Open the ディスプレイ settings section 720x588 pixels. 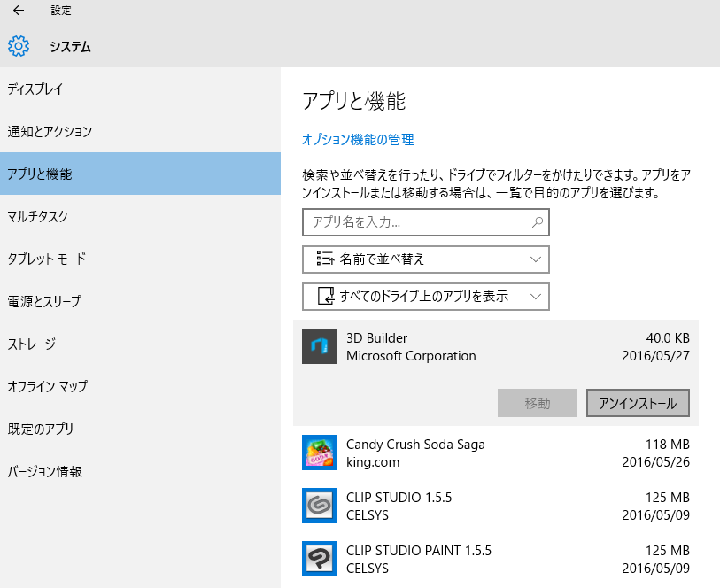[x=35, y=89]
